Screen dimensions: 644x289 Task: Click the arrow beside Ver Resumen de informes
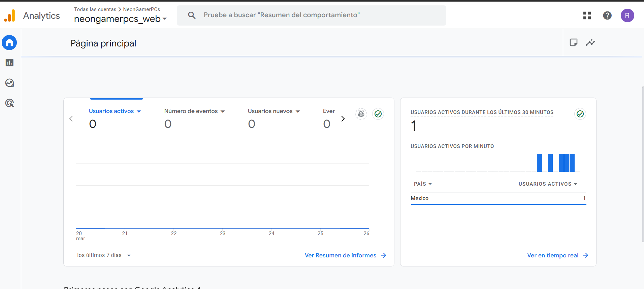point(384,255)
